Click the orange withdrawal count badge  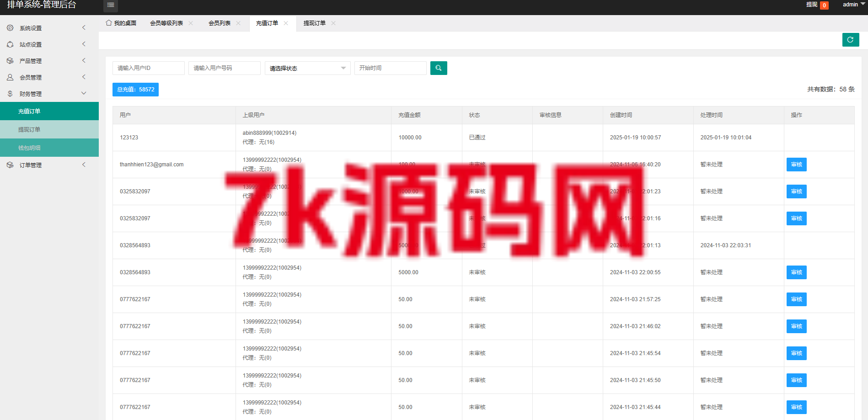coord(824,5)
